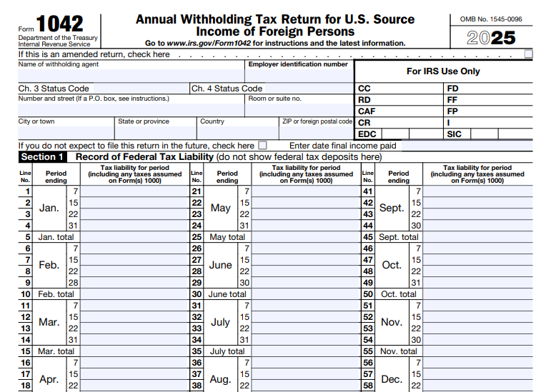Viewport: 551px width, 392px height.
Task: Tick the 'do not expect to file' checkbox
Action: (x=262, y=146)
